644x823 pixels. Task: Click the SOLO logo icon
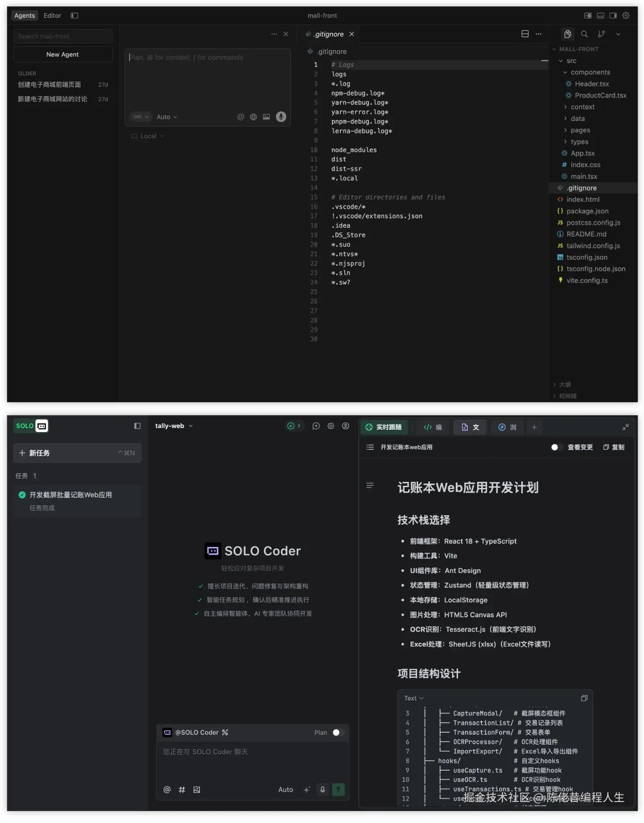point(31,426)
